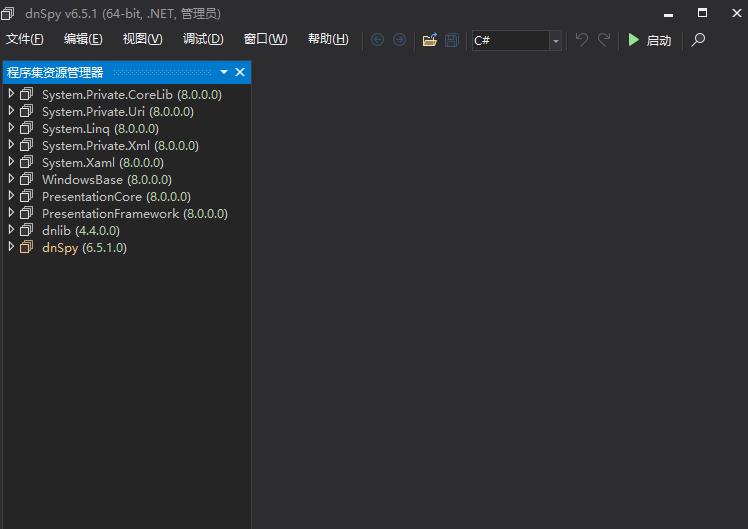
Task: Click the dnSpy title bar app icon
Action: click(x=8, y=14)
